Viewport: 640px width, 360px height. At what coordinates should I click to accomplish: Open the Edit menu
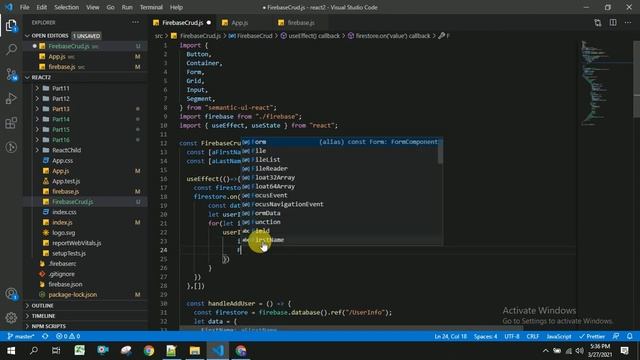42,7
